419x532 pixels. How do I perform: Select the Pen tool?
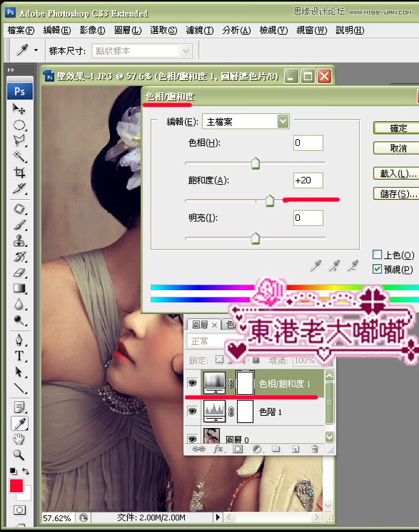[19, 339]
